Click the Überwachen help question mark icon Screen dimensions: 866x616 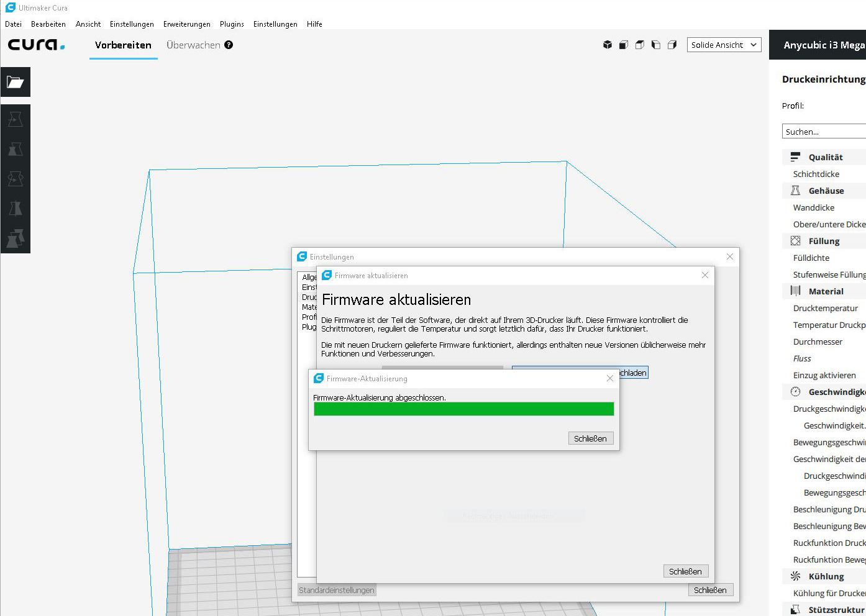pyautogui.click(x=229, y=45)
